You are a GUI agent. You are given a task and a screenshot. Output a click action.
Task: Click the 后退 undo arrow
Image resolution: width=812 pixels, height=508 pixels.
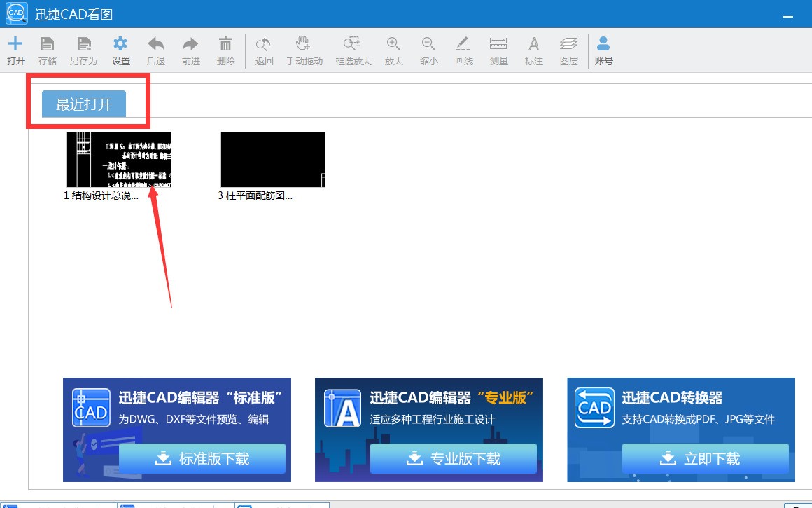(x=156, y=44)
